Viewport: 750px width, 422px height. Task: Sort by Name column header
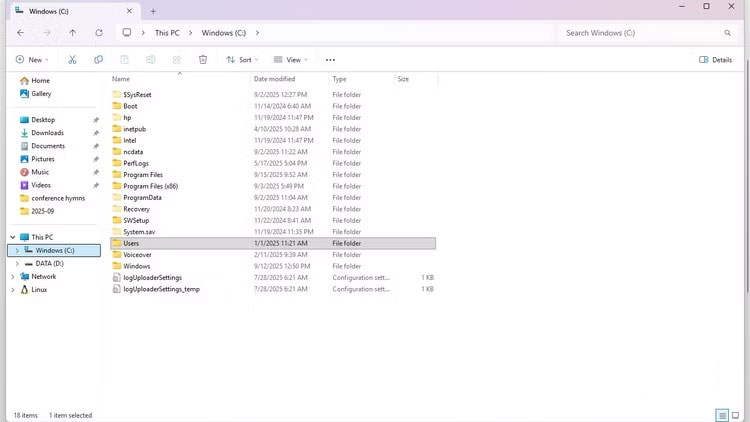[x=121, y=79]
